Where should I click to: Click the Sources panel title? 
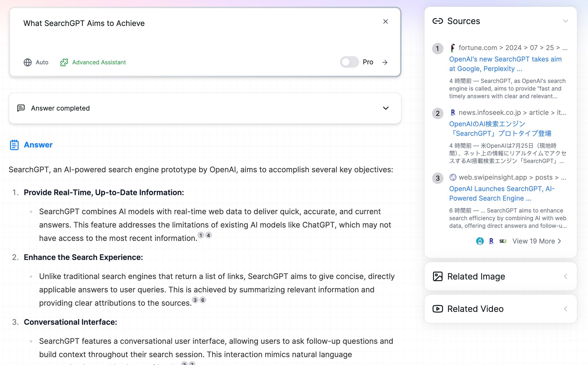point(463,21)
